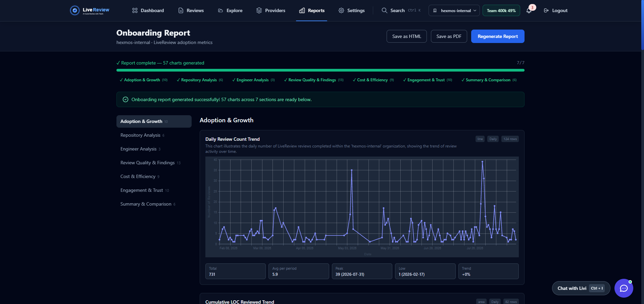Click the Providers layers icon
Image resolution: width=644 pixels, height=304 pixels.
(259, 10)
